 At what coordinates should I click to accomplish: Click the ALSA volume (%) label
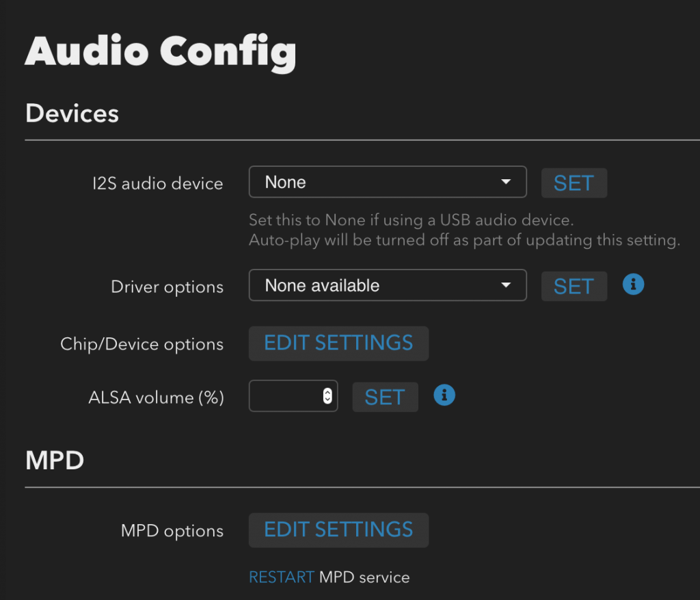(x=156, y=397)
